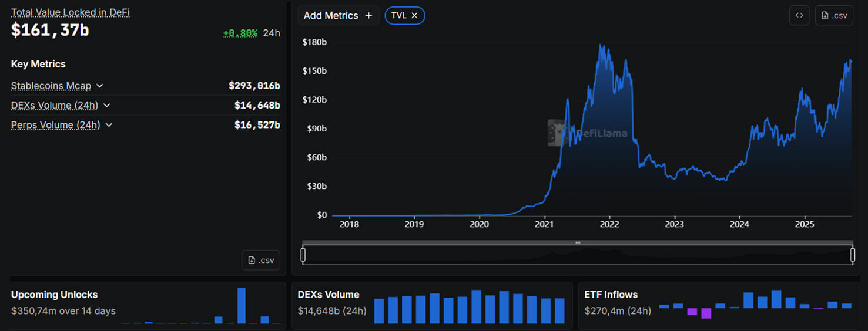Click the plus icon in Add Metrics
This screenshot has width=868, height=331.
click(368, 16)
